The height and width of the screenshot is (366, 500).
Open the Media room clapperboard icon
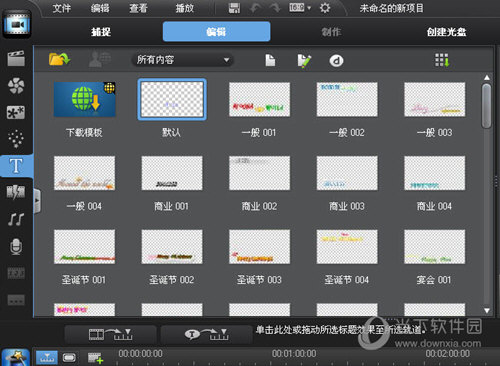pos(16,58)
